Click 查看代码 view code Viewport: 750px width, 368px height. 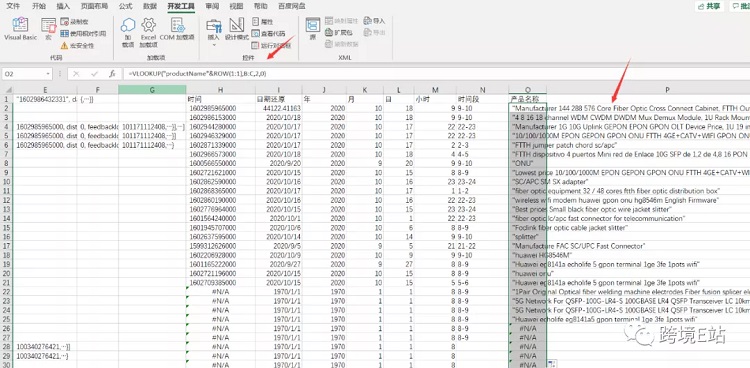[268, 33]
